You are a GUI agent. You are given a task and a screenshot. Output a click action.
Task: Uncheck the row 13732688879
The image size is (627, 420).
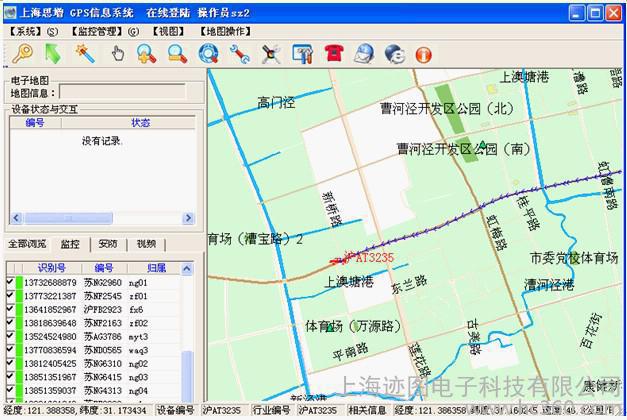click(10, 282)
